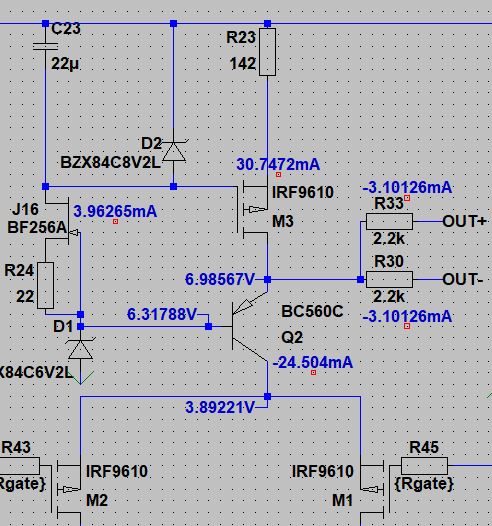This screenshot has height=526, width=492.
Task: Click the IRF9610 text above M1
Action: tap(323, 471)
